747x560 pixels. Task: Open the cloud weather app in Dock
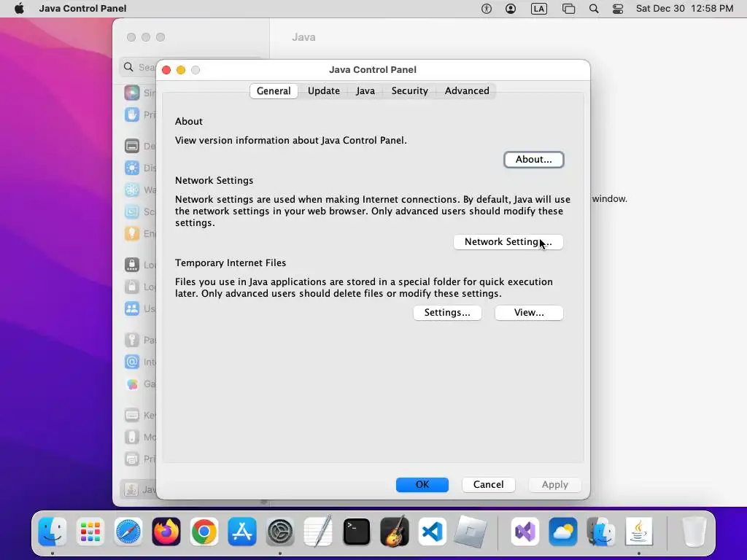563,532
